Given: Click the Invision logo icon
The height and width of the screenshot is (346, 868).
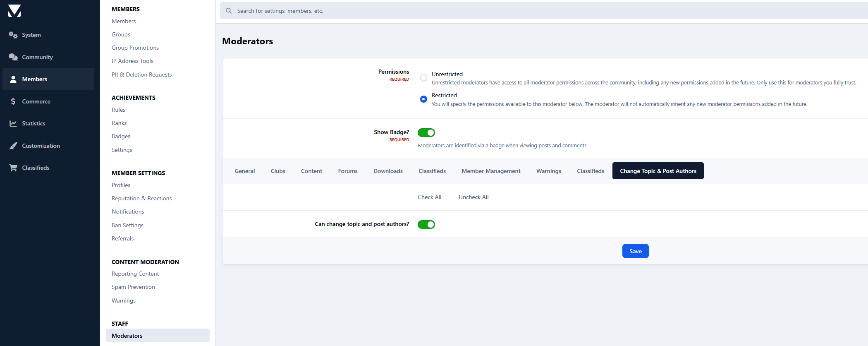Looking at the screenshot, I should coord(14,11).
